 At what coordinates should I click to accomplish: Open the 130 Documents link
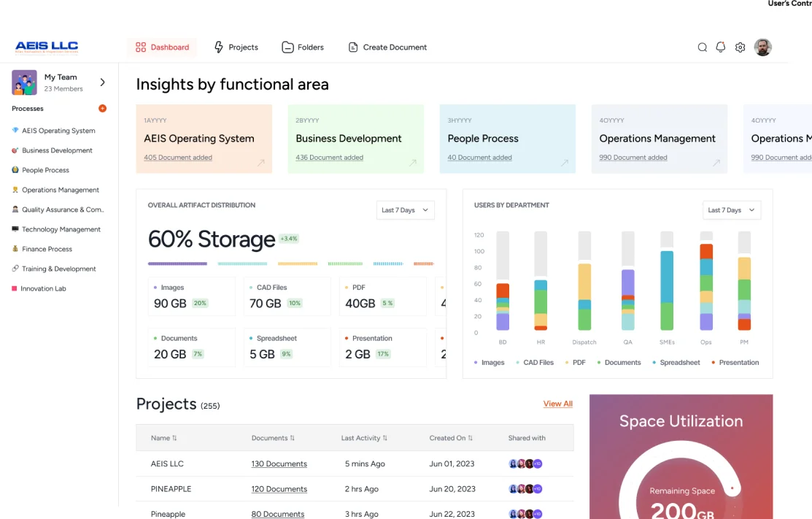279,464
